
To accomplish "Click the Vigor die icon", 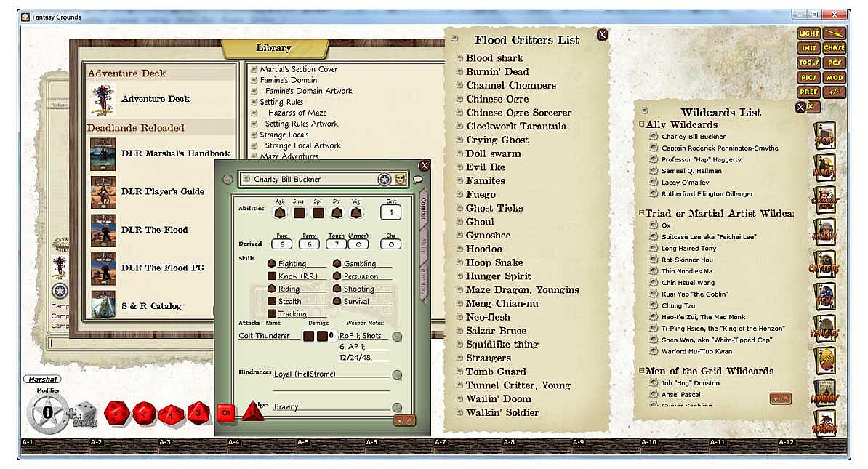I will (x=356, y=212).
